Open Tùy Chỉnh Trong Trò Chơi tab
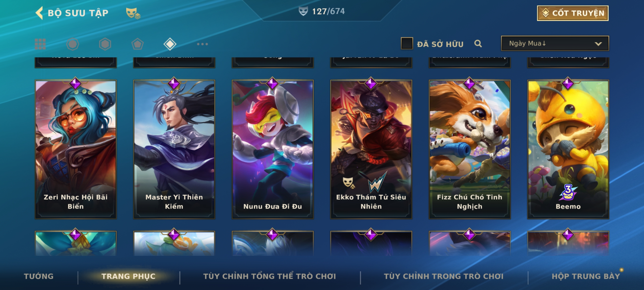This screenshot has height=290, width=644. [444, 276]
